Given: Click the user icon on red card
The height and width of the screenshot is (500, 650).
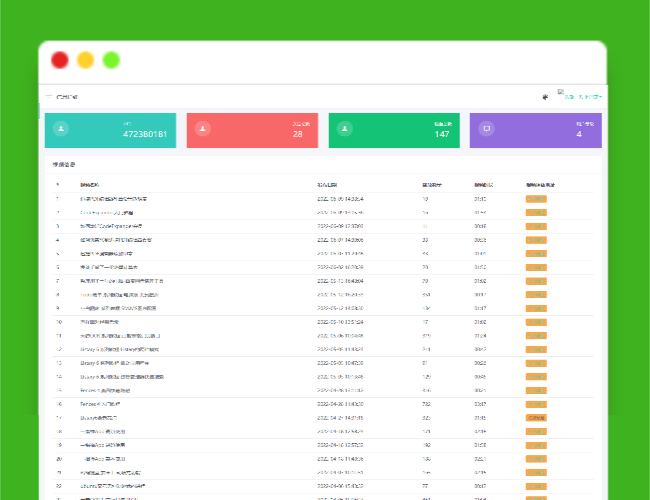Looking at the screenshot, I should tap(203, 129).
